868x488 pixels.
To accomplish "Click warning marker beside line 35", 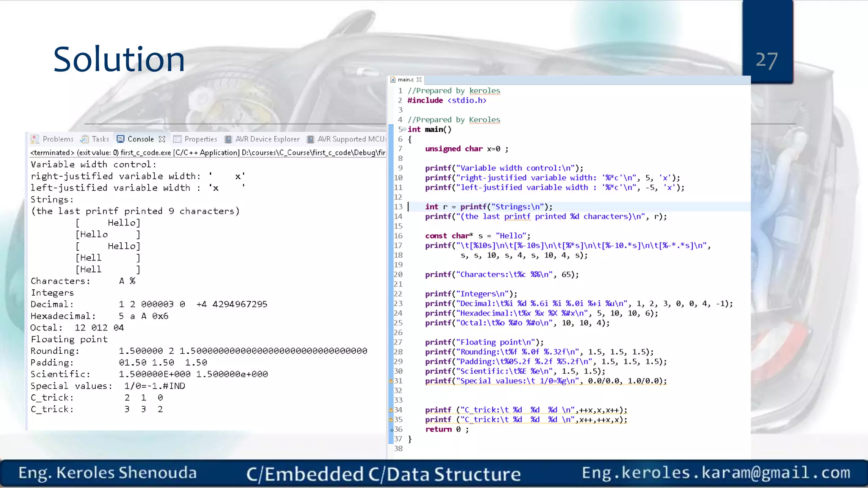I will pos(391,419).
